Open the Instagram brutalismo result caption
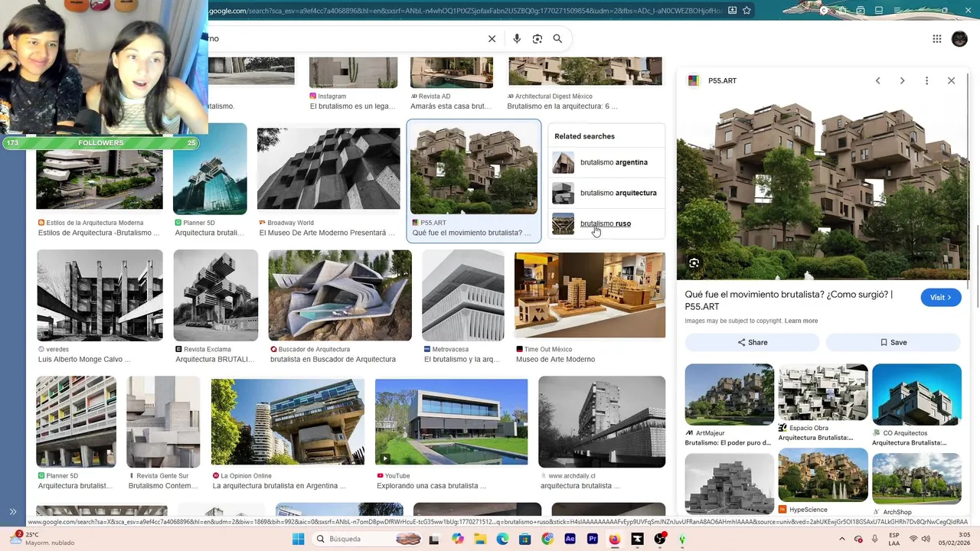This screenshot has height=551, width=980. (352, 106)
